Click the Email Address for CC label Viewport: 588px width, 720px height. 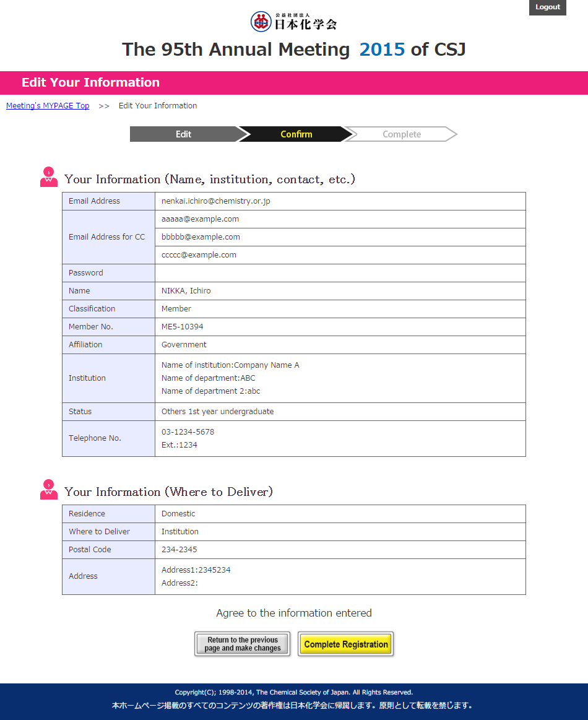(106, 237)
